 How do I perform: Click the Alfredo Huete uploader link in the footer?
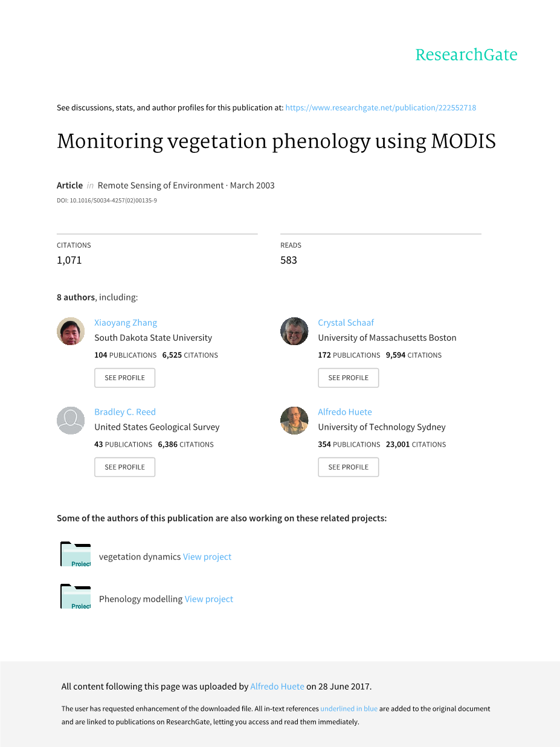(x=277, y=687)
